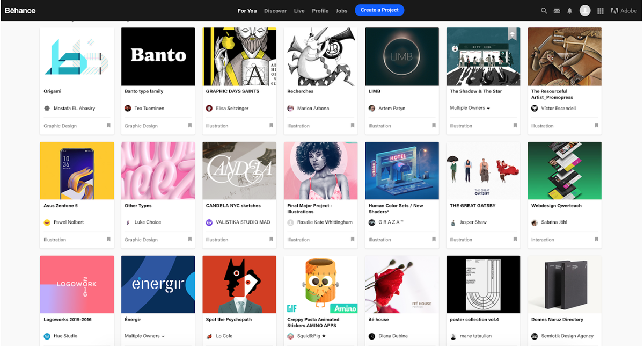Expand Multiple Owners on Énergir
Viewport: 644px width, 346px height.
pyautogui.click(x=144, y=336)
